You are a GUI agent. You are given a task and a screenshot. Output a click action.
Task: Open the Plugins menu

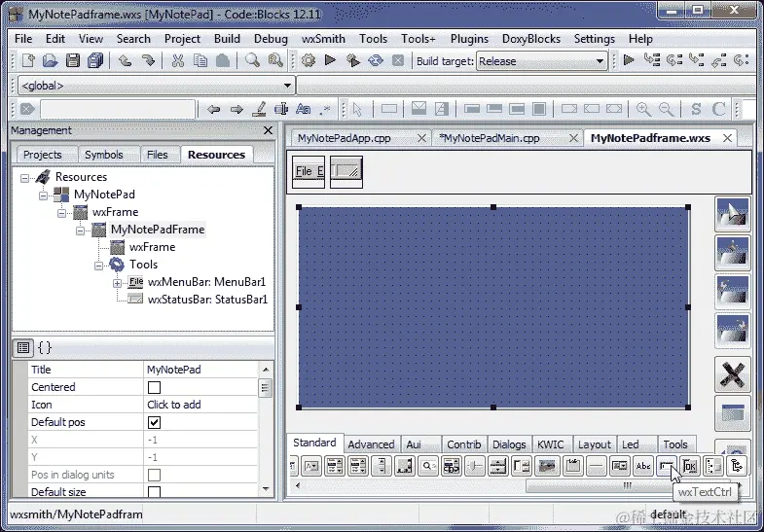click(x=469, y=39)
